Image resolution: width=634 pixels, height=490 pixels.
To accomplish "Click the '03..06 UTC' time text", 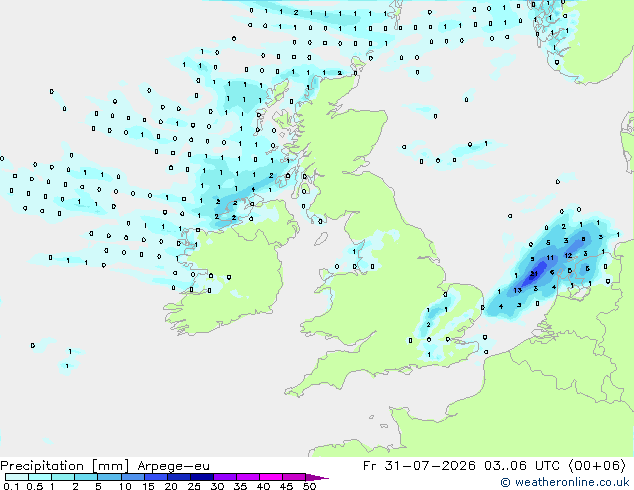I will pyautogui.click(x=522, y=466).
